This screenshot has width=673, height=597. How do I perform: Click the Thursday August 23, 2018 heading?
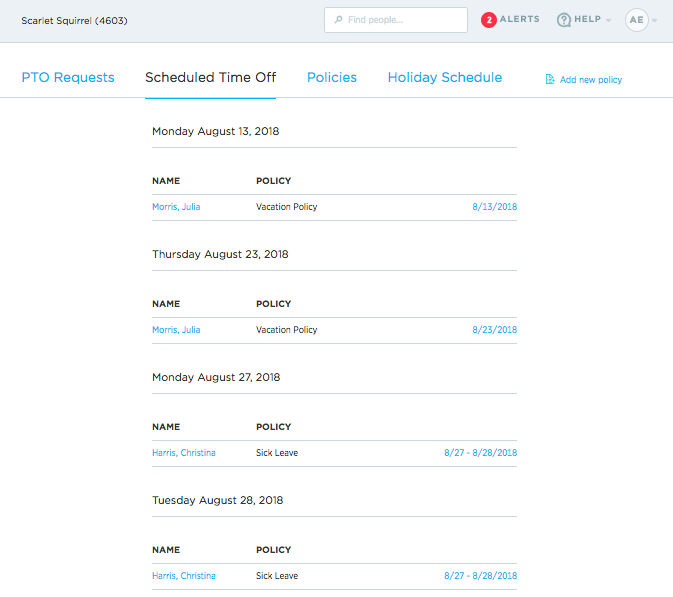coord(220,254)
